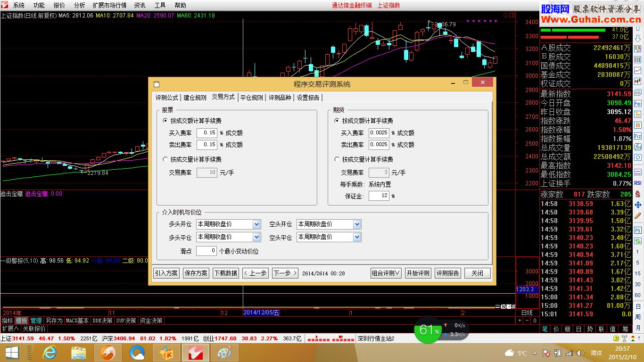Screen dimensions: 644x362
Task: Go to next step with 下一步
Action: (285, 273)
